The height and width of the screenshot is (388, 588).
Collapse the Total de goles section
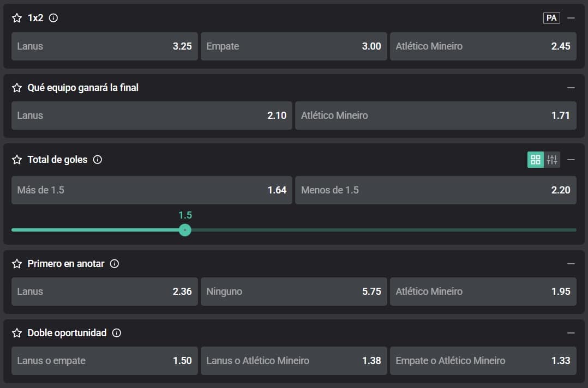[x=571, y=160]
